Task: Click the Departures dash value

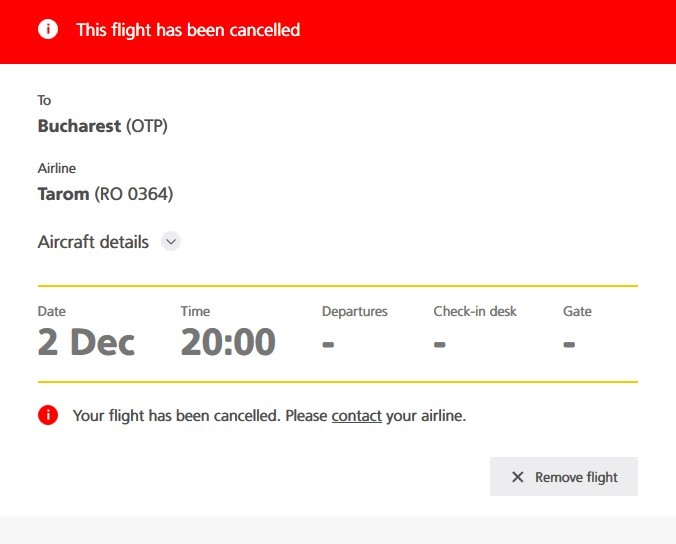Action: pyautogui.click(x=328, y=344)
